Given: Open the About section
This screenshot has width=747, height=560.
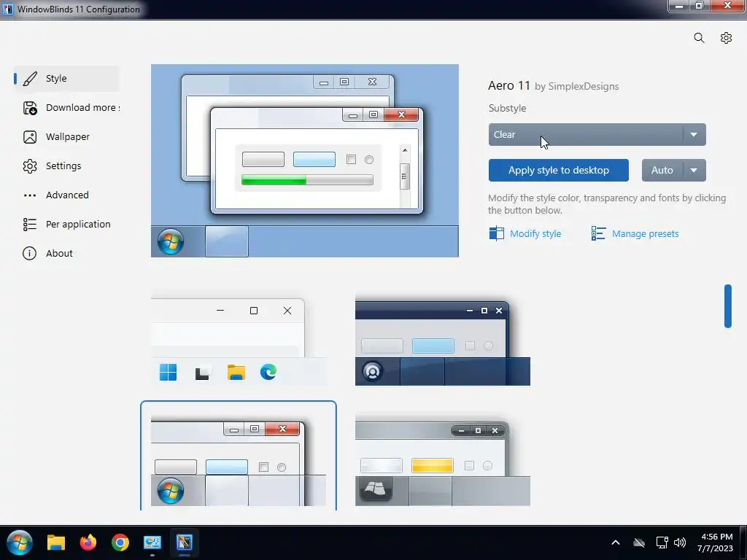Looking at the screenshot, I should point(66,253).
